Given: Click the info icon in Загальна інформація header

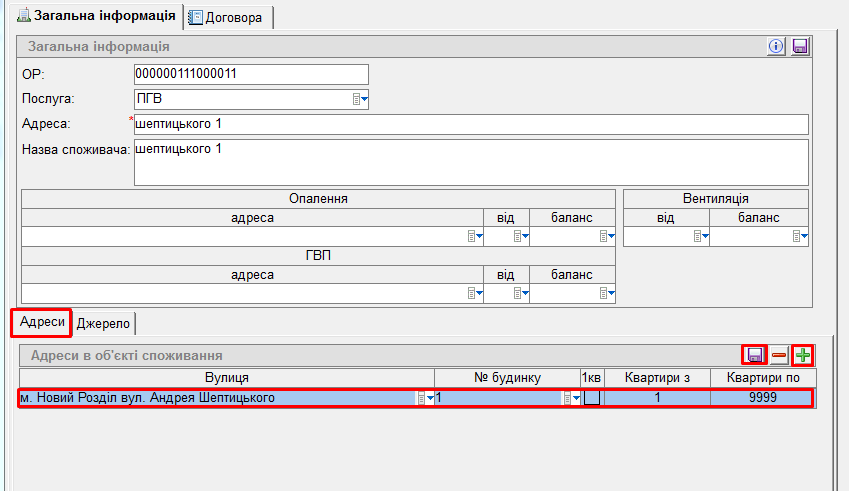Looking at the screenshot, I should 776,46.
